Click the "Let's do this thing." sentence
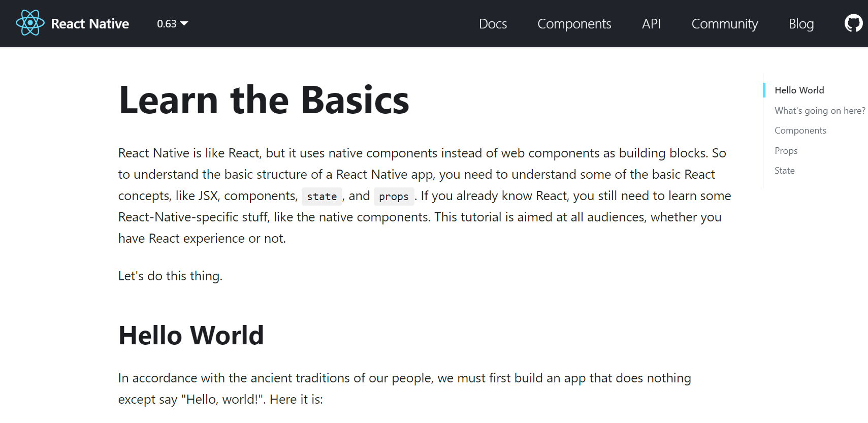The height and width of the screenshot is (423, 868). tap(170, 276)
